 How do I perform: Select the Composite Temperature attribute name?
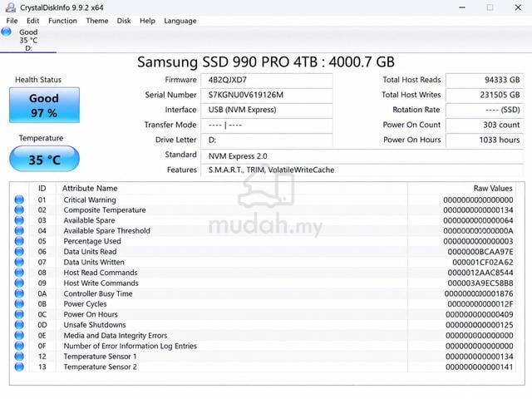[105, 210]
